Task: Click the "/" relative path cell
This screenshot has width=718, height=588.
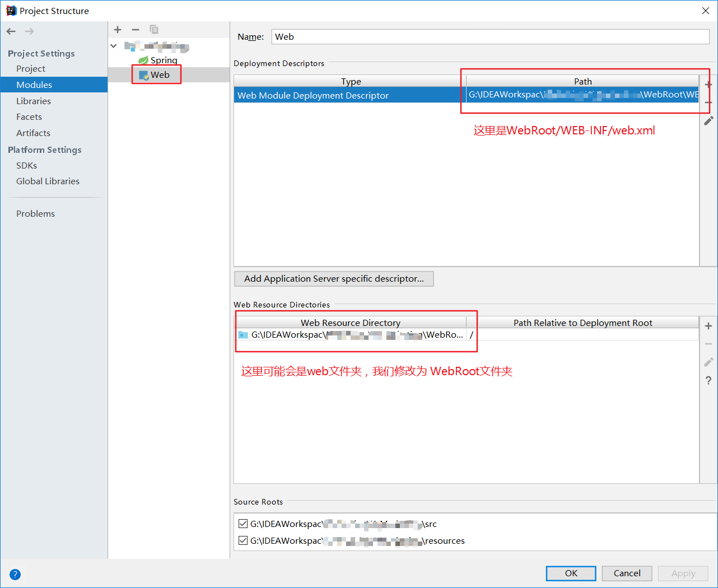Action: (582, 334)
